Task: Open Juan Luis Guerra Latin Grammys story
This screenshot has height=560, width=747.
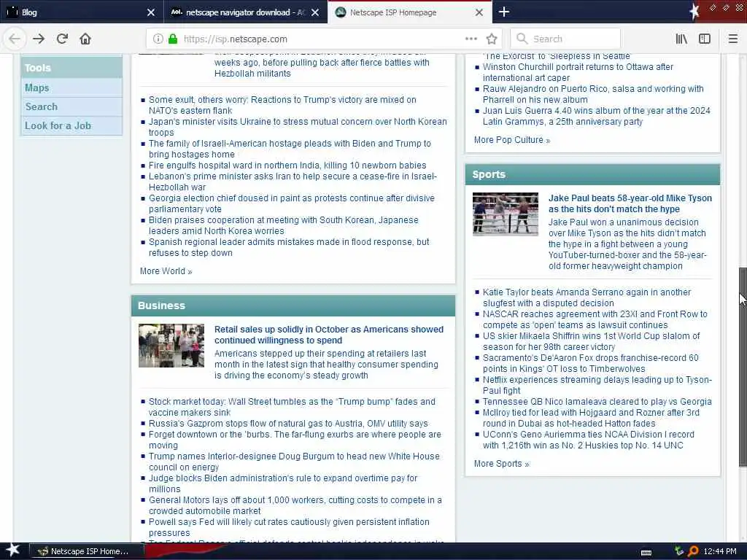Action: [597, 116]
